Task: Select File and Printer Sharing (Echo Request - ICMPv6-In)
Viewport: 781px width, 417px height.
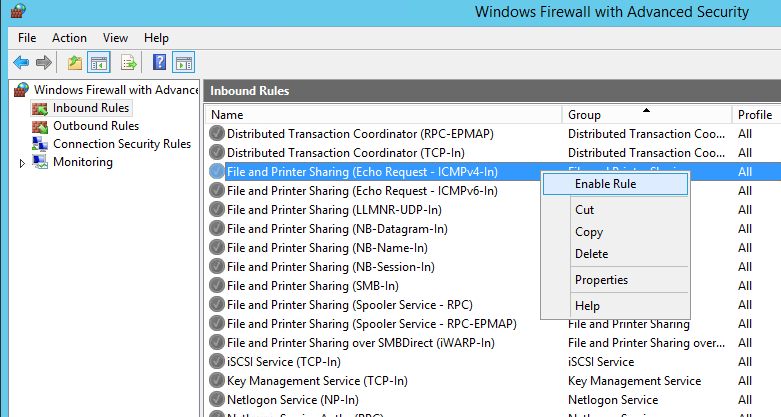Action: click(362, 190)
